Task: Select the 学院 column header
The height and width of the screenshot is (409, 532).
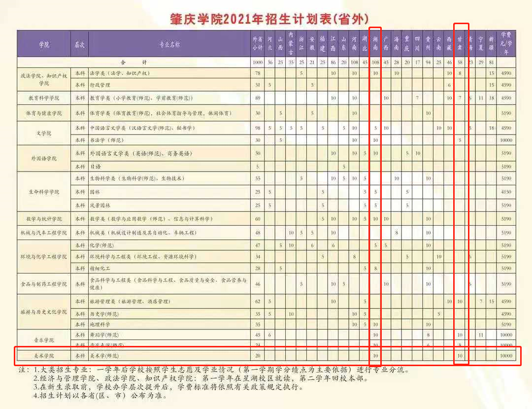Action: [44, 44]
